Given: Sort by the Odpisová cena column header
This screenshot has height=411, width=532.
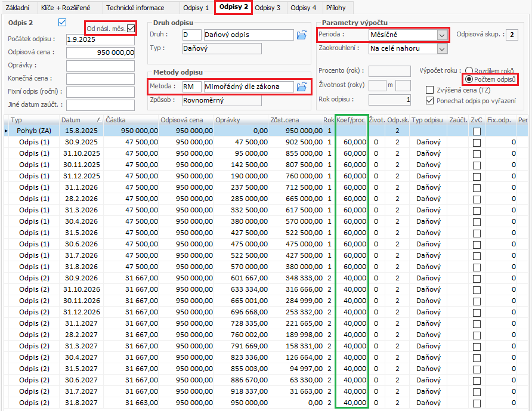Looking at the screenshot, I should pyautogui.click(x=186, y=120).
